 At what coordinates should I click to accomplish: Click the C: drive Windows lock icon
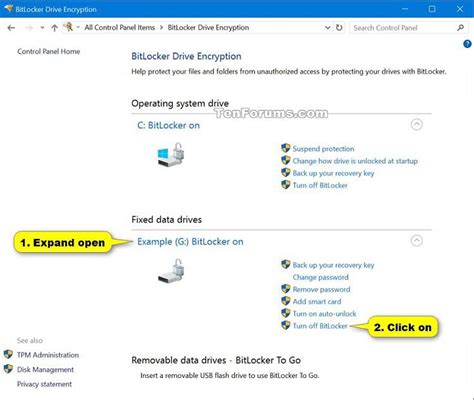170,155
